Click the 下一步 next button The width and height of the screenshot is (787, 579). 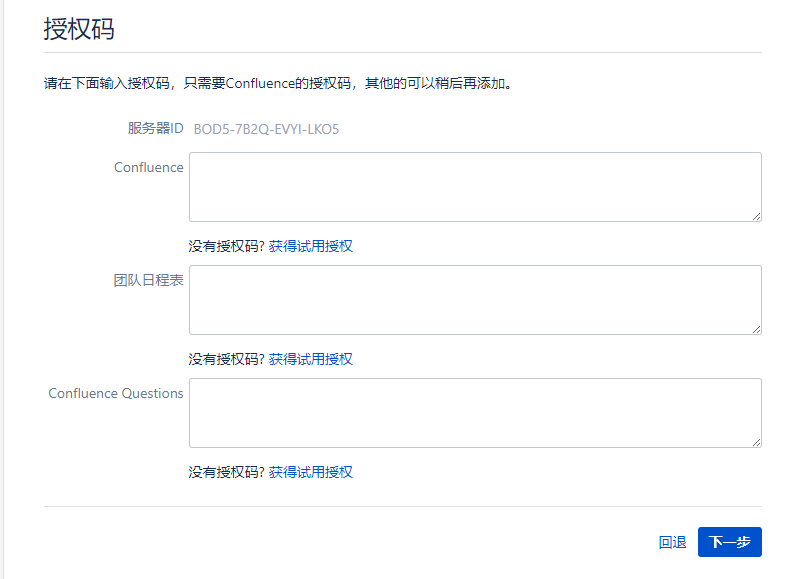[x=729, y=542]
